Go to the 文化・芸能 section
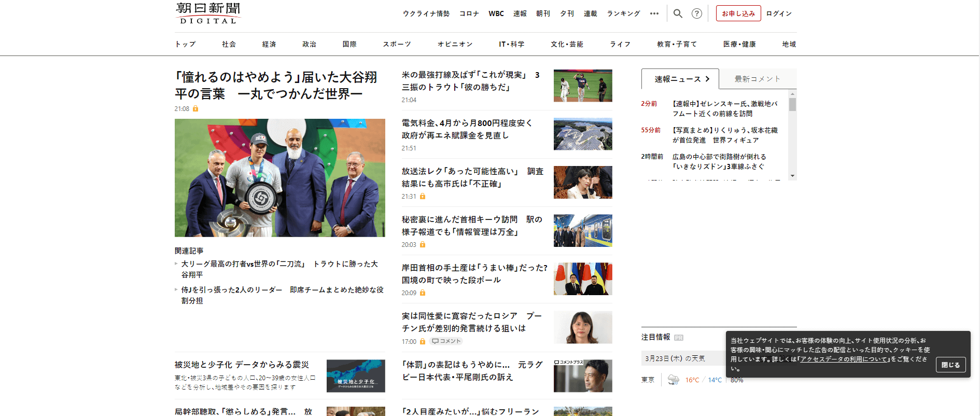Image resolution: width=980 pixels, height=416 pixels. click(567, 44)
